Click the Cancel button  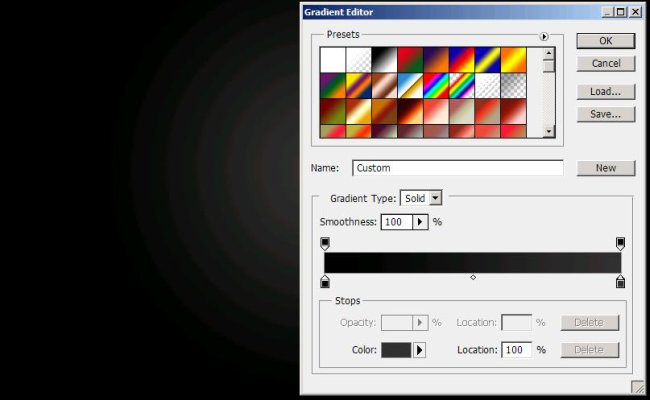pos(606,63)
